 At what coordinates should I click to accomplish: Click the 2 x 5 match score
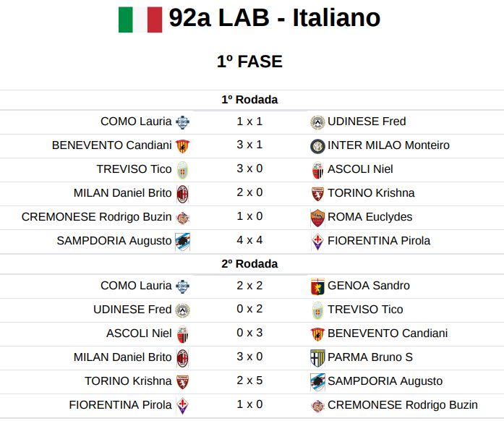pyautogui.click(x=249, y=381)
